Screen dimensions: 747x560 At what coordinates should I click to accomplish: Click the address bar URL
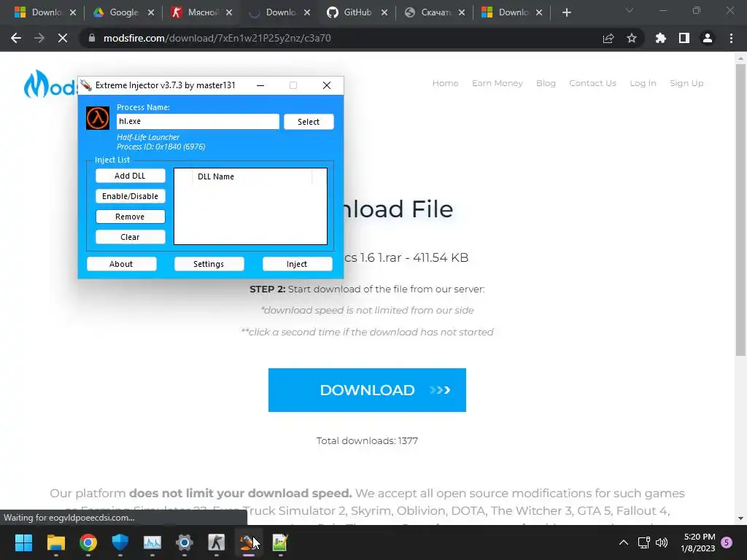217,38
